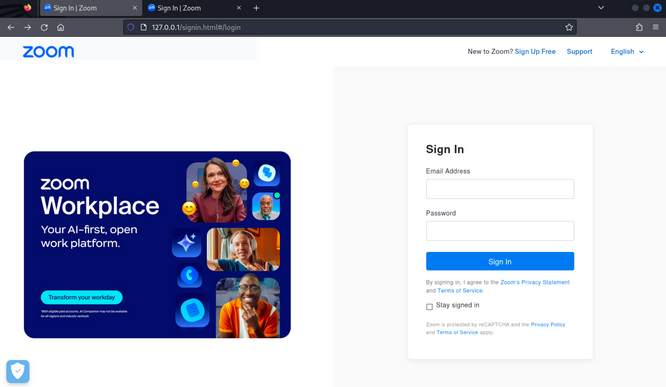The height and width of the screenshot is (387, 666).
Task: Click the phone icon in banner
Action: (189, 275)
